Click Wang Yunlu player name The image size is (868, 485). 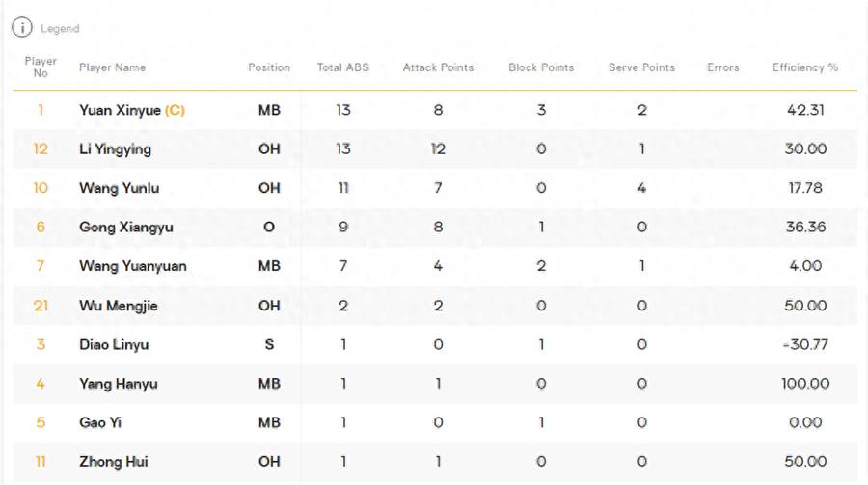(x=119, y=188)
